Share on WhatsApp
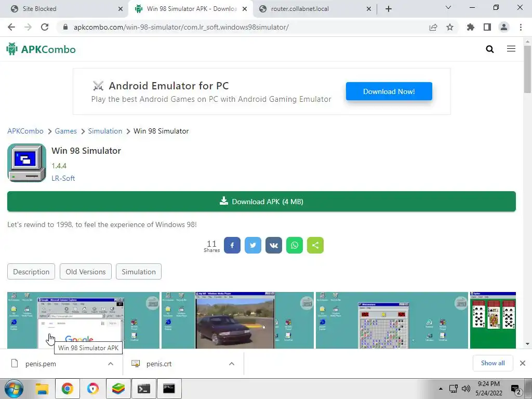532x399 pixels. coord(295,245)
